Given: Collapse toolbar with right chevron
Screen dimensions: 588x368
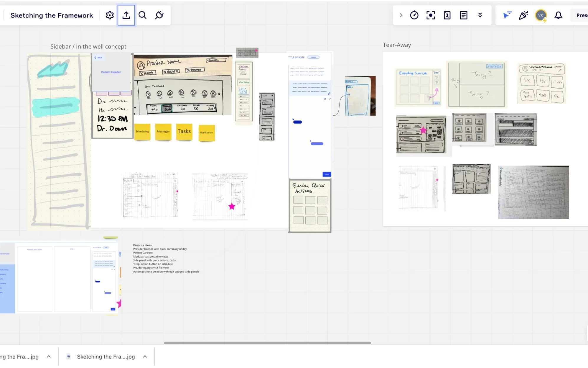Looking at the screenshot, I should tap(401, 15).
